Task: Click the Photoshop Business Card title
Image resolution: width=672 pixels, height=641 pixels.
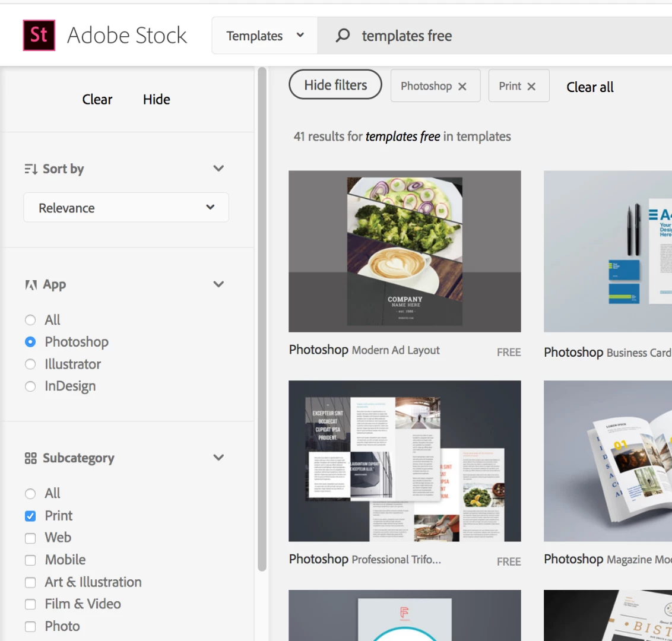Action: pos(608,352)
